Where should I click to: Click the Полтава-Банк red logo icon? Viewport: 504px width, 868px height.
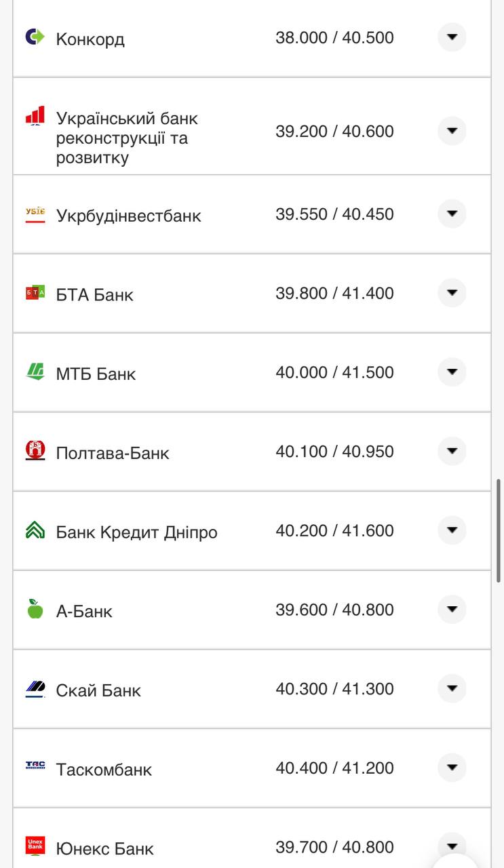point(35,450)
